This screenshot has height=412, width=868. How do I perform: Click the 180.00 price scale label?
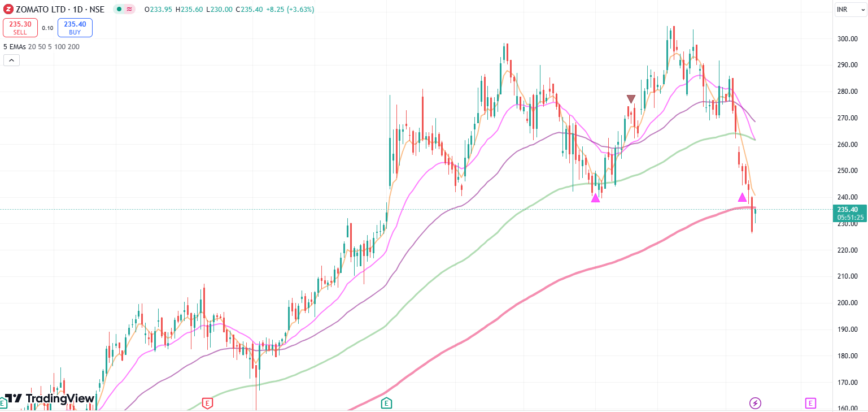tap(848, 355)
